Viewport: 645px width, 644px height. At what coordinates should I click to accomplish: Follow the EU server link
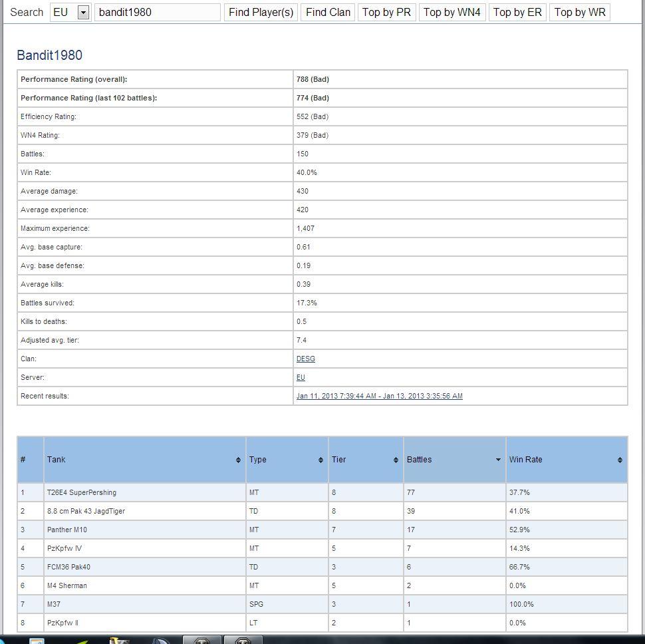point(301,377)
